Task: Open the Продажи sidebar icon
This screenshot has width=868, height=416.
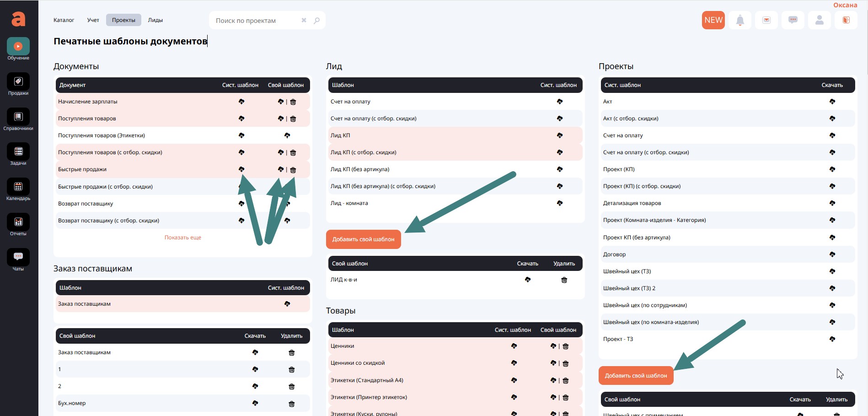Action: coord(18,81)
